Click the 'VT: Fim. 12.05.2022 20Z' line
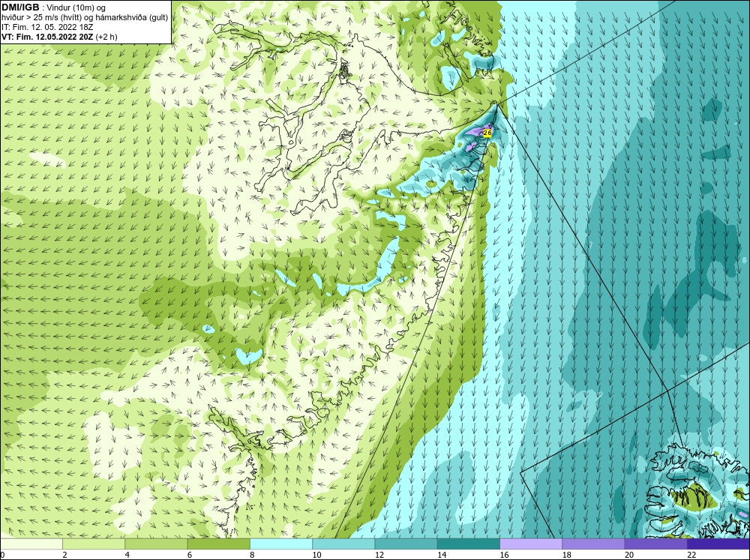Screen dimensions: 750x560 [60, 37]
